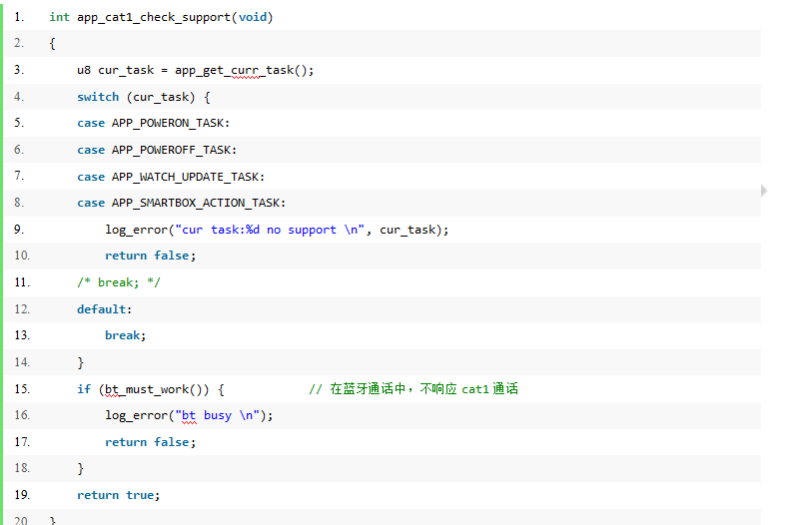Click 'case APP_SMARTBOX_ACTION_TASK:' text
The width and height of the screenshot is (812, 525).
tap(181, 203)
